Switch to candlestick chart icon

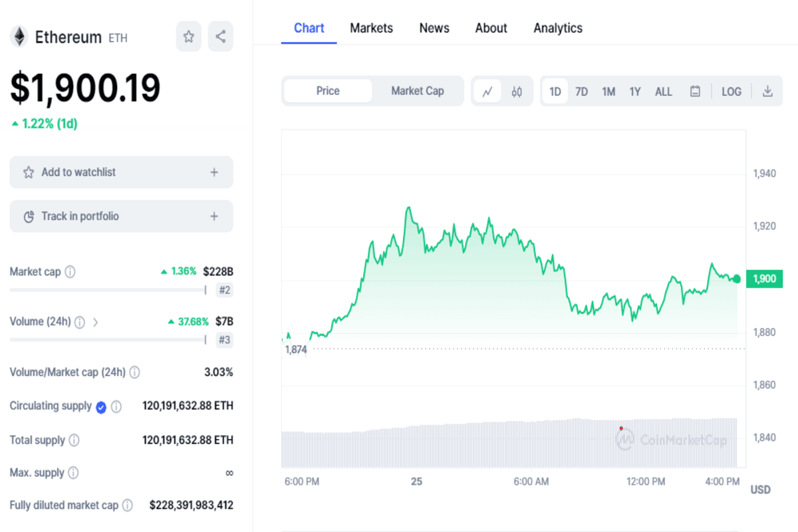(x=517, y=92)
